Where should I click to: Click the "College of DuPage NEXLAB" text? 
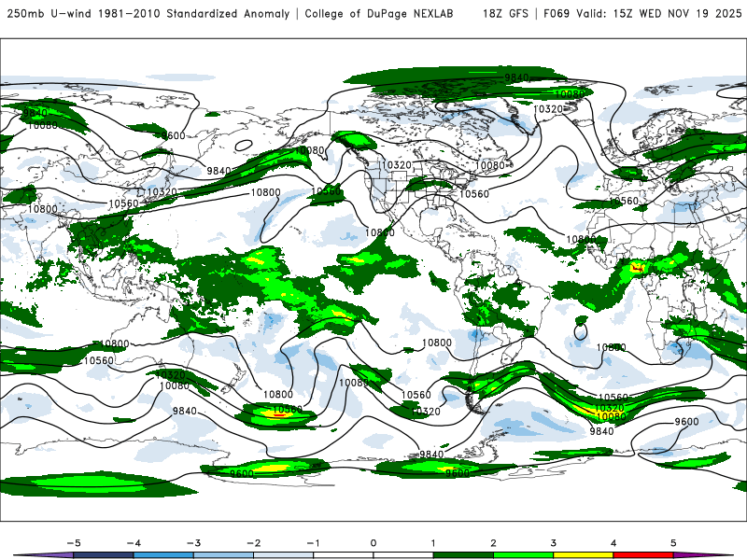[379, 14]
